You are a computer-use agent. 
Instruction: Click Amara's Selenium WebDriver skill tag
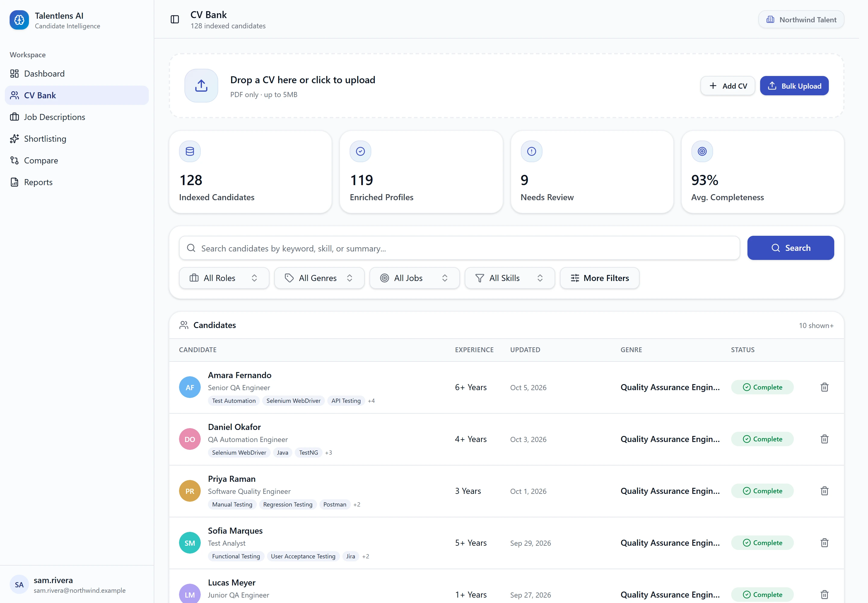(294, 401)
